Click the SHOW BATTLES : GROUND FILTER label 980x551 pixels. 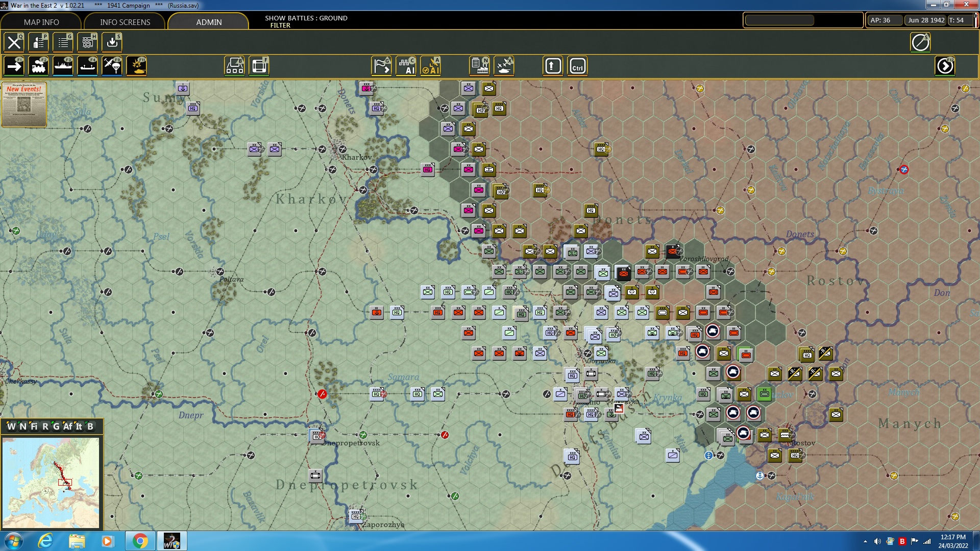click(306, 21)
